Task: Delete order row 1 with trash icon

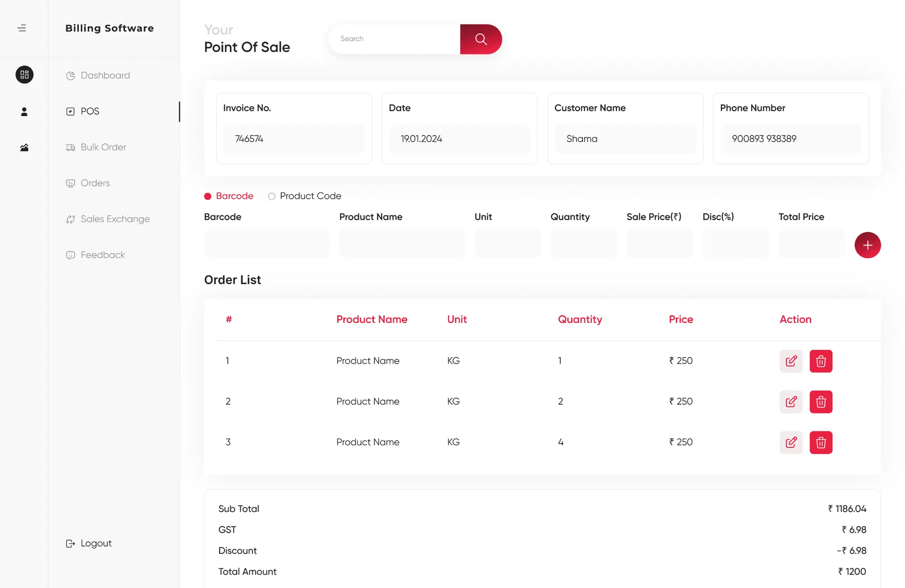Action: point(821,361)
